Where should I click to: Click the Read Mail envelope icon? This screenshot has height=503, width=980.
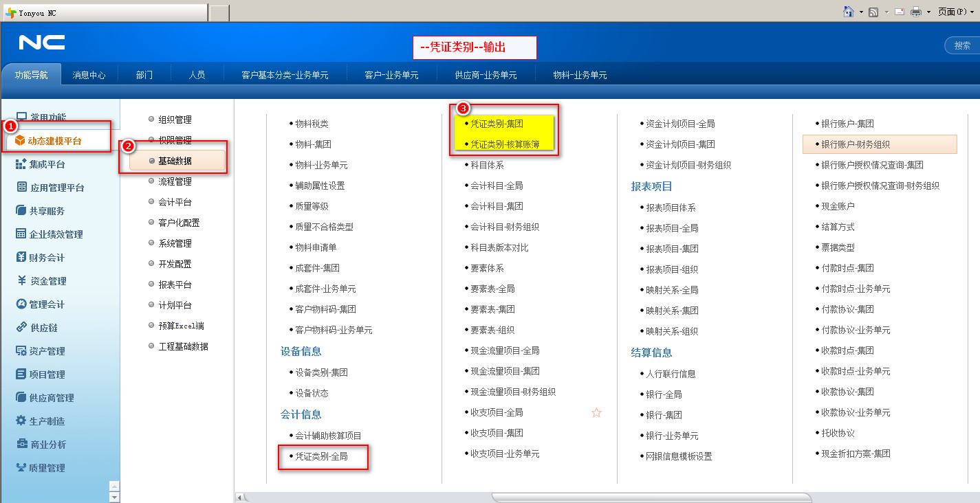(x=899, y=12)
